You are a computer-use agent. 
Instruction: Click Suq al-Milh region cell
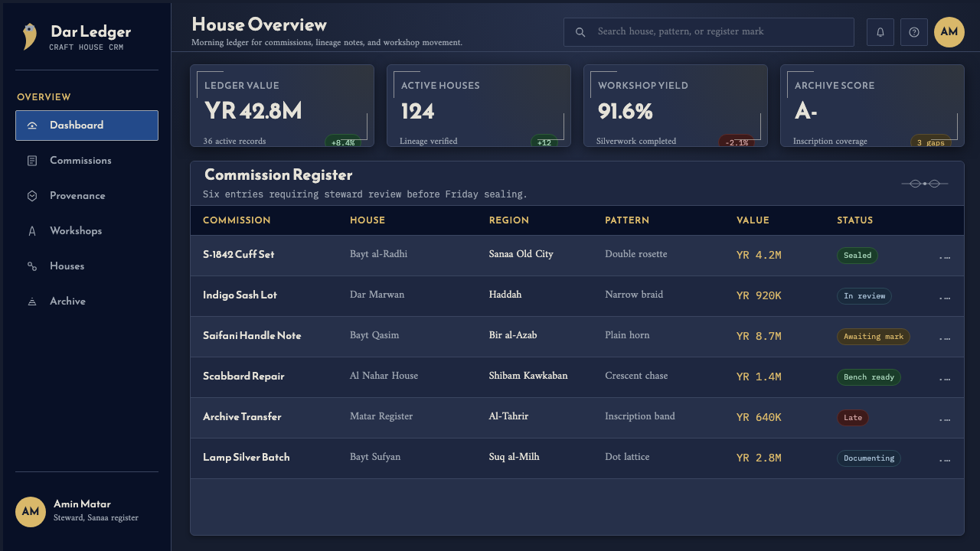pyautogui.click(x=514, y=457)
